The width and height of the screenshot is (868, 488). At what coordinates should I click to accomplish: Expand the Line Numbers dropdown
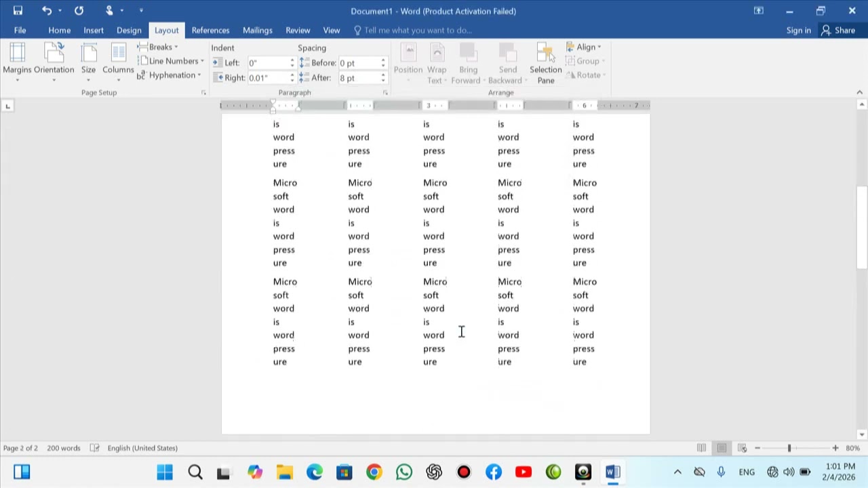click(171, 61)
